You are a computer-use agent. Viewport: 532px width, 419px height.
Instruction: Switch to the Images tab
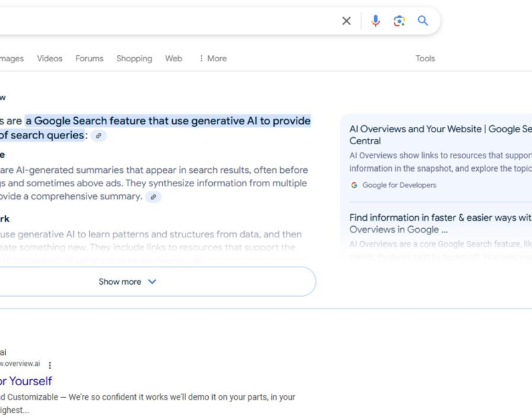pos(12,59)
